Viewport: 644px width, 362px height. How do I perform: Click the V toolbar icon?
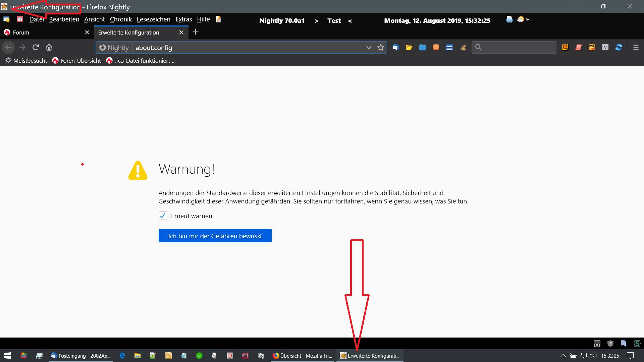pos(605,47)
